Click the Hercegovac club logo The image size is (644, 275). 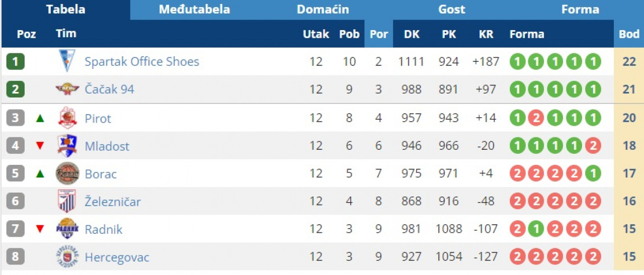pyautogui.click(x=67, y=257)
